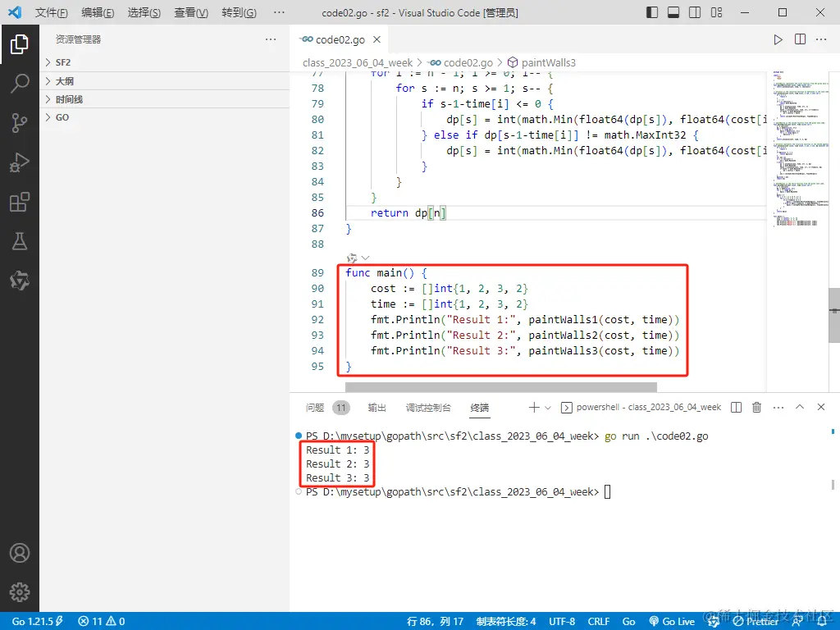Open terminal panel more actions
840x630 pixels.
coord(778,408)
